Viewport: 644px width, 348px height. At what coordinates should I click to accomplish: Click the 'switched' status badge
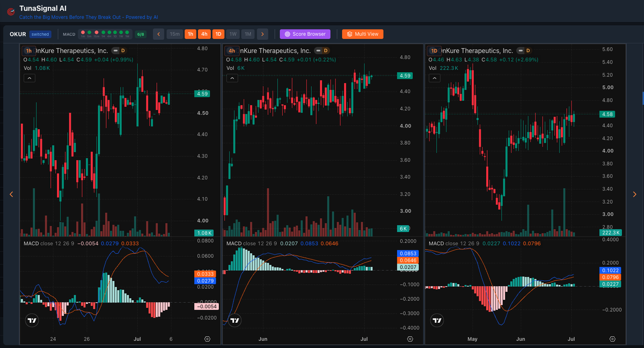pyautogui.click(x=40, y=34)
